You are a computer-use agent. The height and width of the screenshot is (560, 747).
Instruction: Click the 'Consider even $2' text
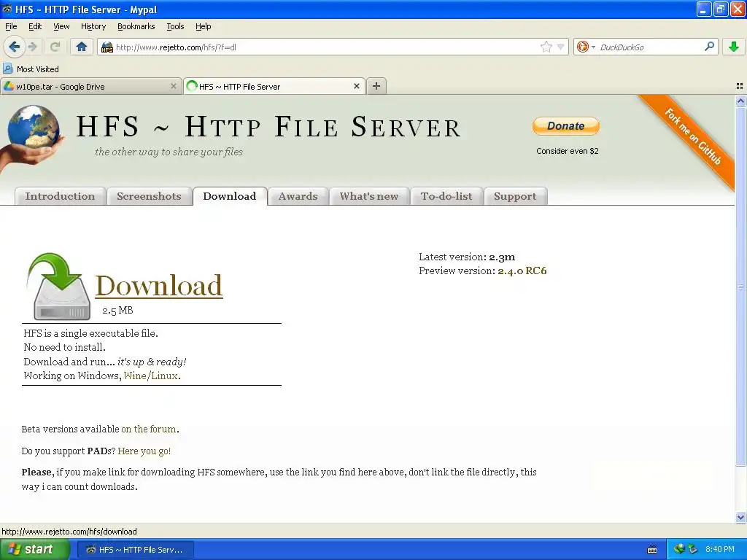(568, 151)
